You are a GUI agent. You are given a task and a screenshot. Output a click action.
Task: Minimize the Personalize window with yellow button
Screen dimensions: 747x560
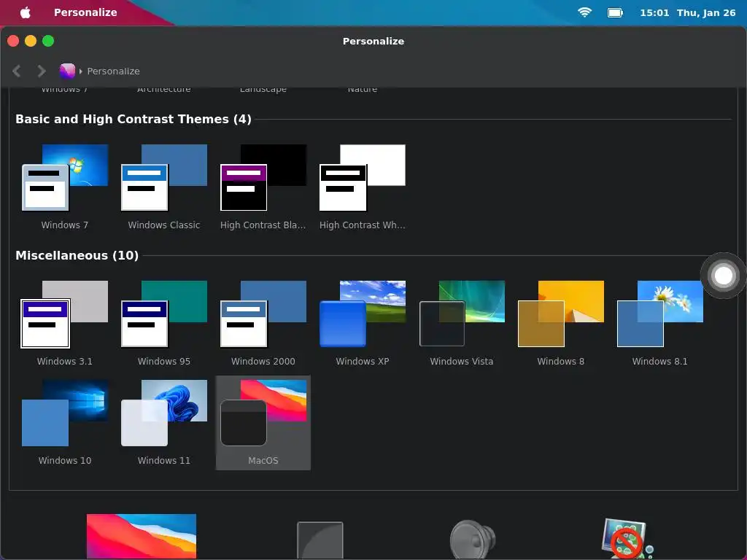(31, 41)
